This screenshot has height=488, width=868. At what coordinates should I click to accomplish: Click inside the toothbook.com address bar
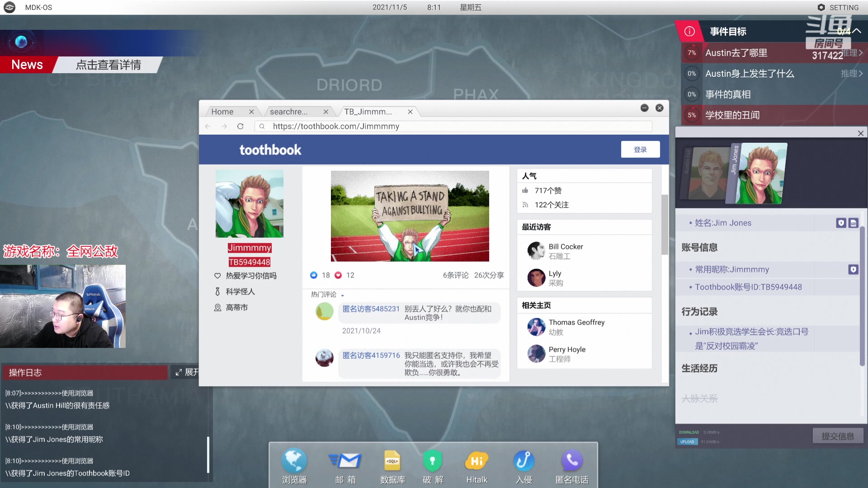452,127
